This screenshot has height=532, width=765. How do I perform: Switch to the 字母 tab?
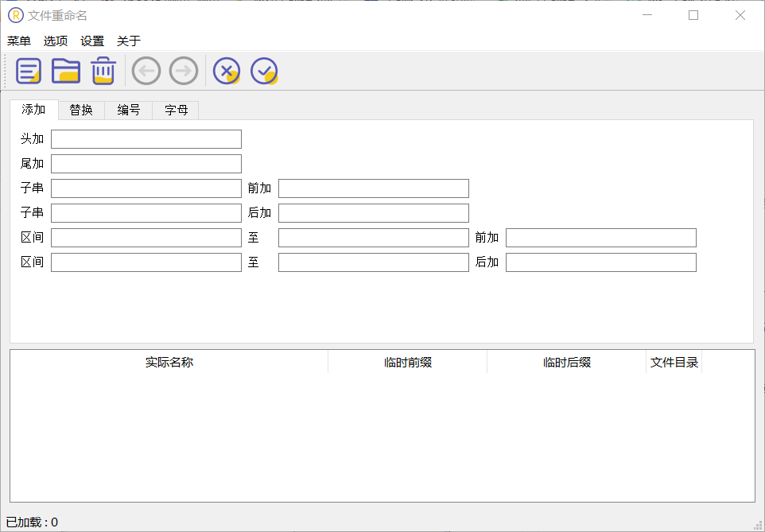pos(177,111)
